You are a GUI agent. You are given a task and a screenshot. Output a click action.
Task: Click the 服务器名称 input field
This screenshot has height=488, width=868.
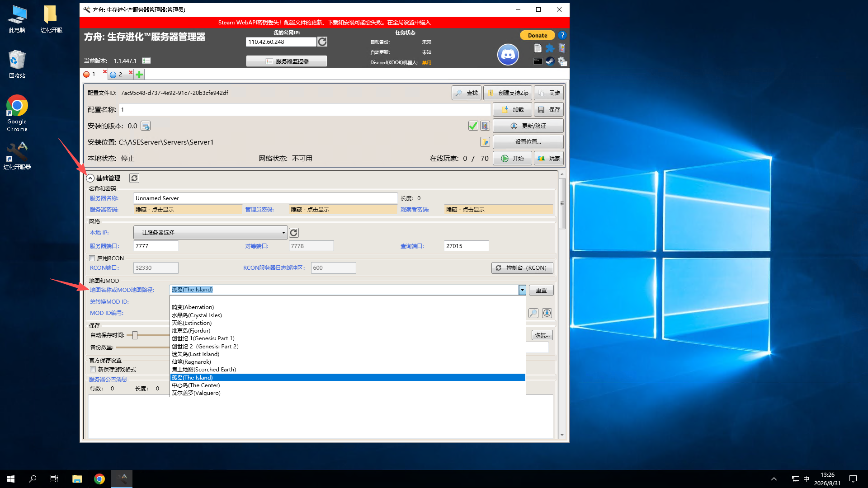click(x=265, y=198)
